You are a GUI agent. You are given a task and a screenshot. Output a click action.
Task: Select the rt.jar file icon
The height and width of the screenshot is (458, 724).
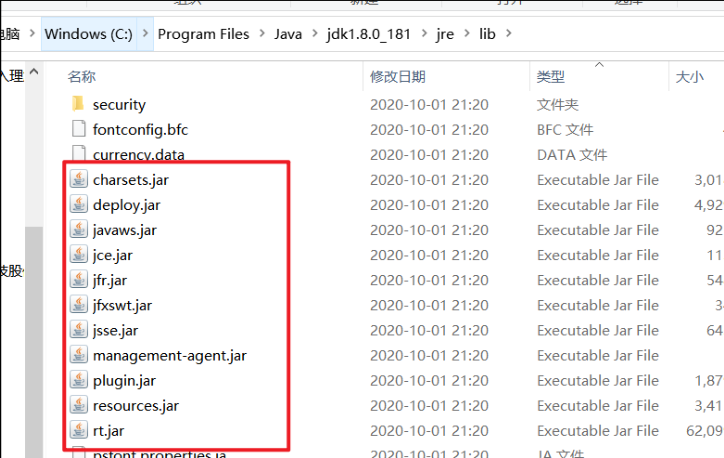click(79, 431)
